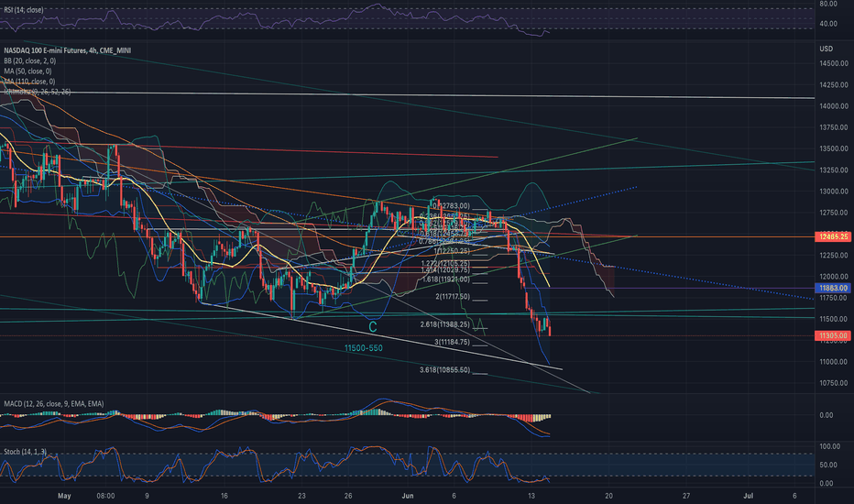
Task: Click the 50.00 label on Stoch scale
Action: click(x=828, y=465)
